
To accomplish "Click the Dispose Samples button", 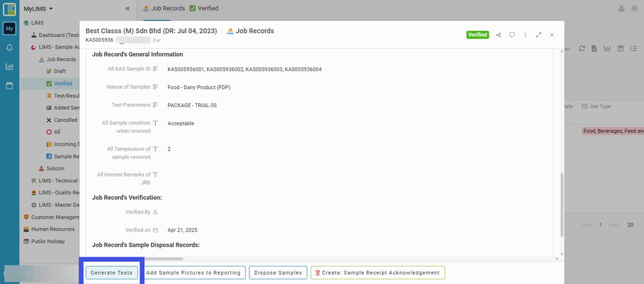I will coord(278,273).
